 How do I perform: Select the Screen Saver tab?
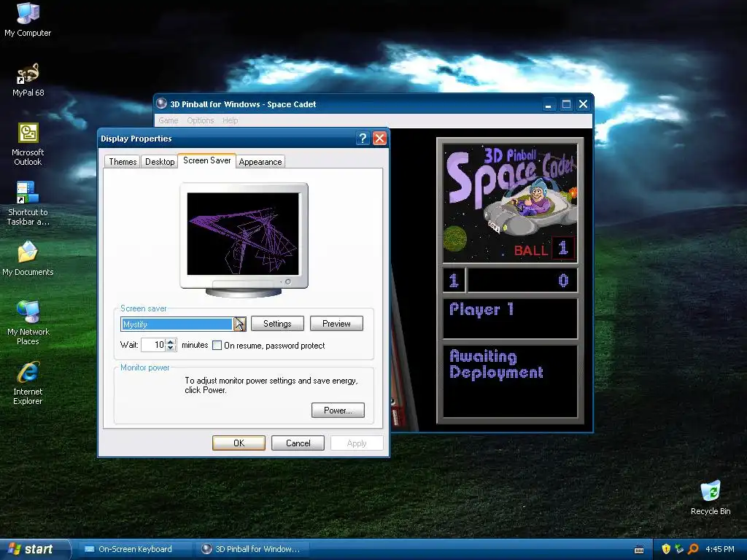[206, 160]
